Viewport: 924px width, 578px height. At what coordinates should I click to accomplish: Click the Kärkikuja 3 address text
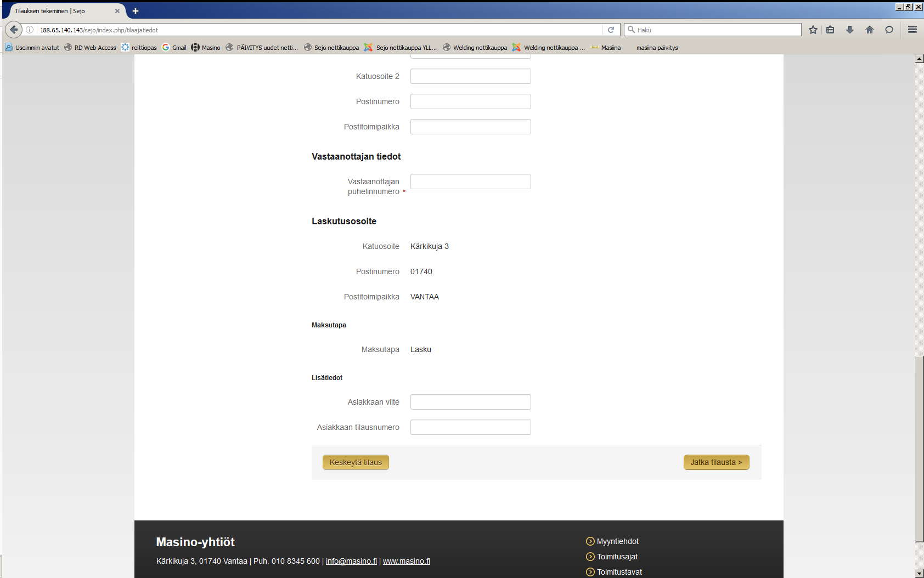click(430, 246)
